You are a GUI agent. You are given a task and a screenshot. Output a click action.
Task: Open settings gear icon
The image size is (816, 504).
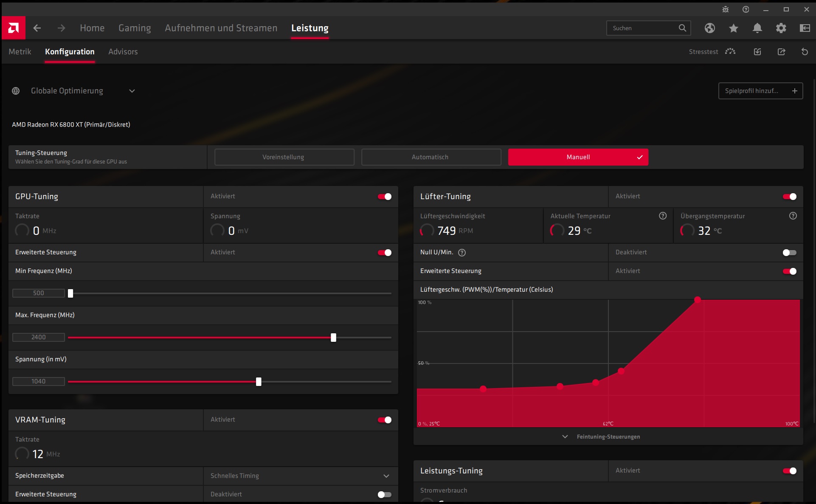tap(781, 28)
